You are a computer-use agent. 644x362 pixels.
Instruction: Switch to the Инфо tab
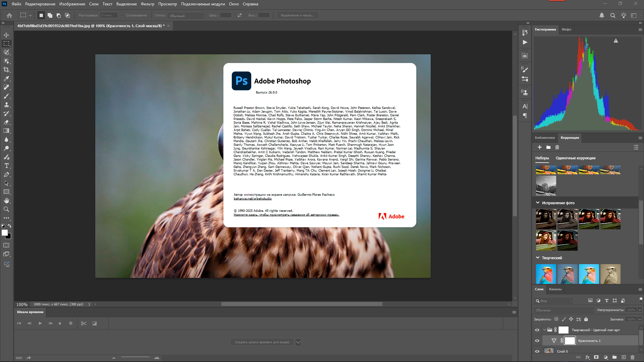(x=567, y=29)
